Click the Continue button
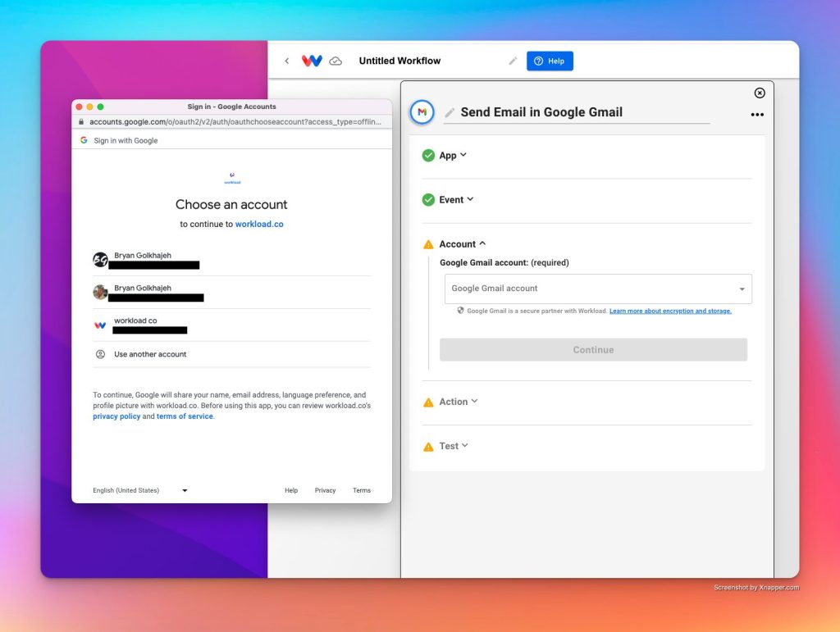 594,349
